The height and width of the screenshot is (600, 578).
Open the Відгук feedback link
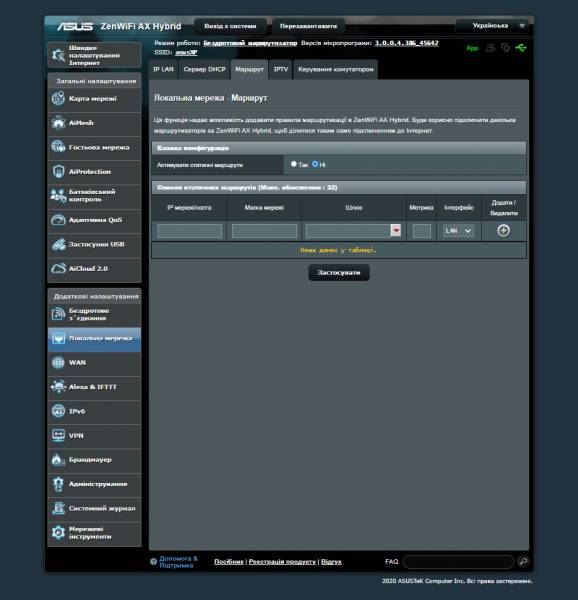331,562
